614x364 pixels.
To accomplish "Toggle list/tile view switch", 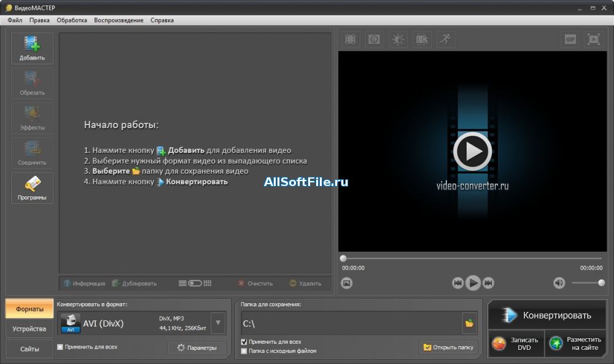I will pos(195,283).
